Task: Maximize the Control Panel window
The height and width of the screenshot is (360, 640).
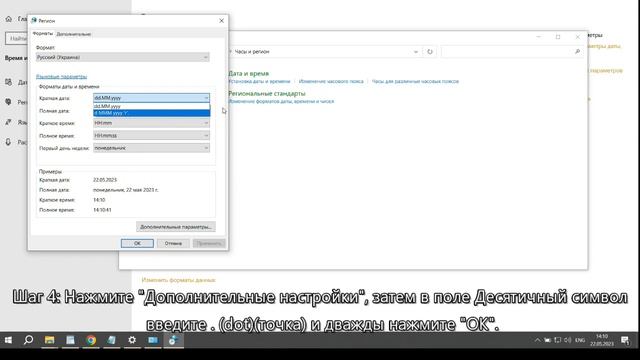Action: [558, 37]
